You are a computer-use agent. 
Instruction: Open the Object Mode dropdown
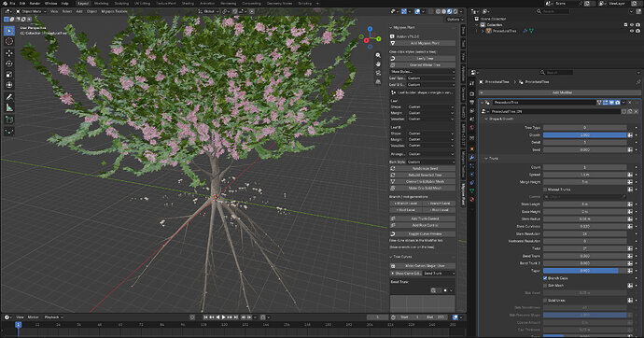click(32, 11)
